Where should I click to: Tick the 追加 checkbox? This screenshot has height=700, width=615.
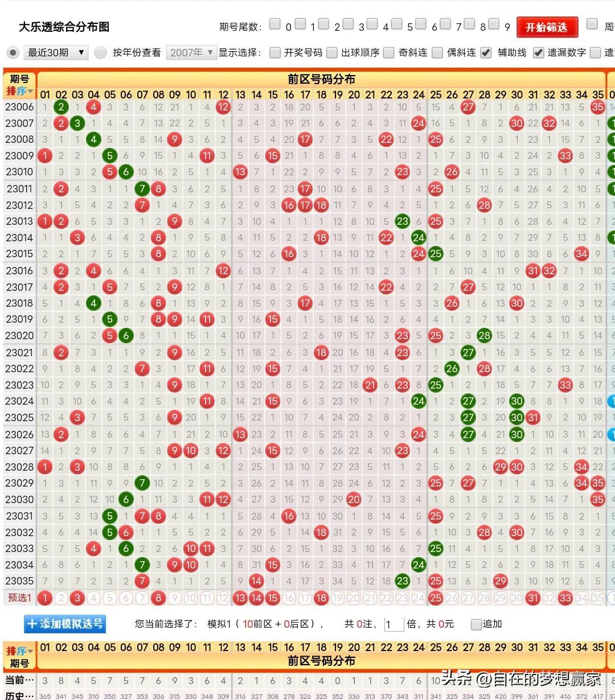477,624
